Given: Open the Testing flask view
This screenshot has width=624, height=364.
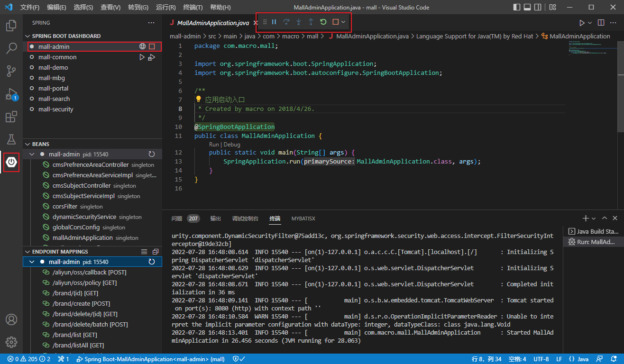Looking at the screenshot, I should [x=11, y=139].
